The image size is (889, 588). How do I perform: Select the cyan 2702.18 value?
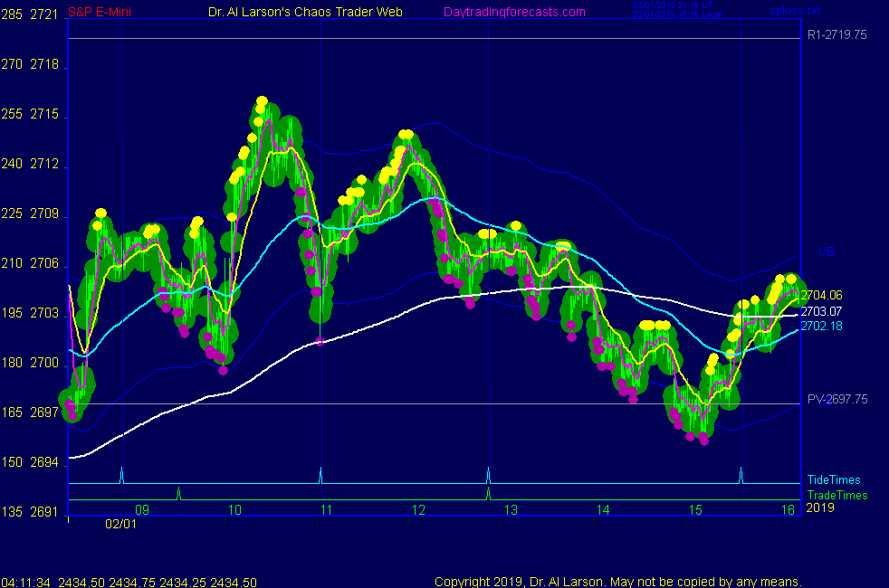coord(821,326)
